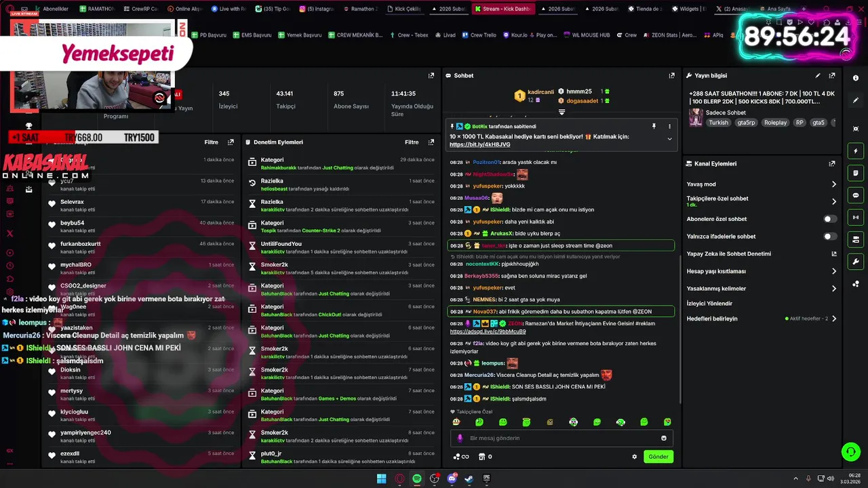868x488 pixels.
Task: Switch to the Stream - Kick Dashboard tab
Action: 502,9
